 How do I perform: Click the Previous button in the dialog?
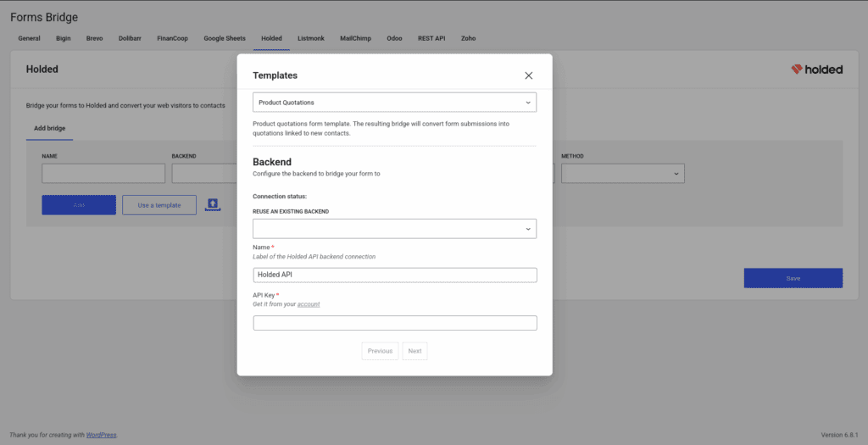(x=380, y=351)
